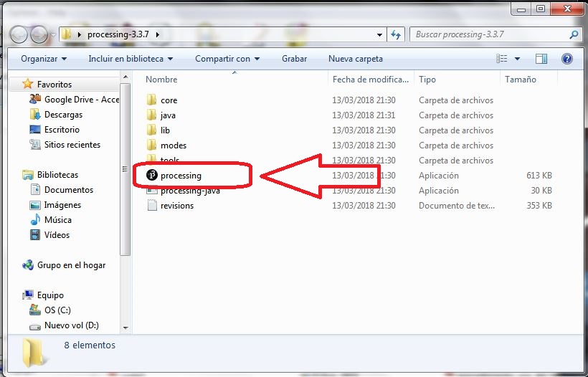Open the help question mark icon
Viewport: 588px width, 377px height.
pyautogui.click(x=567, y=59)
